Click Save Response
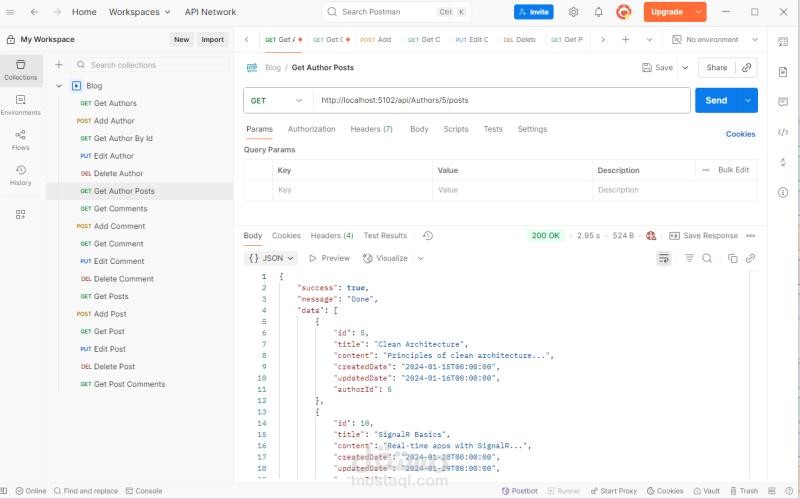This screenshot has width=800, height=499. click(703, 235)
